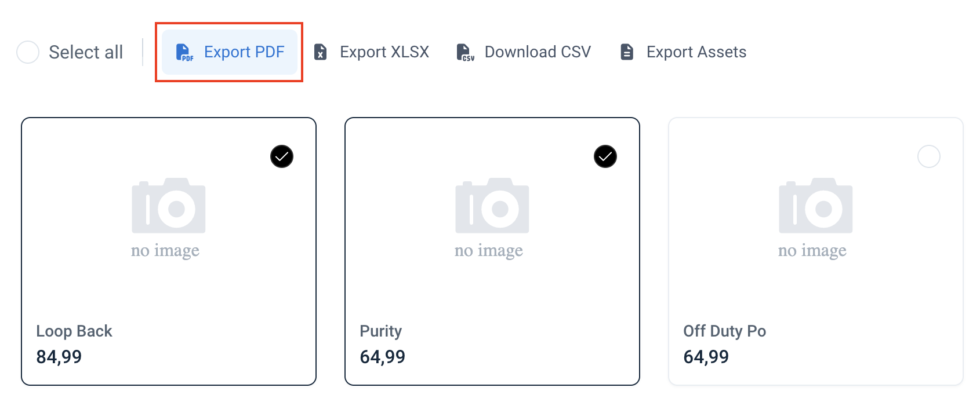Open the Purity product title

click(381, 331)
